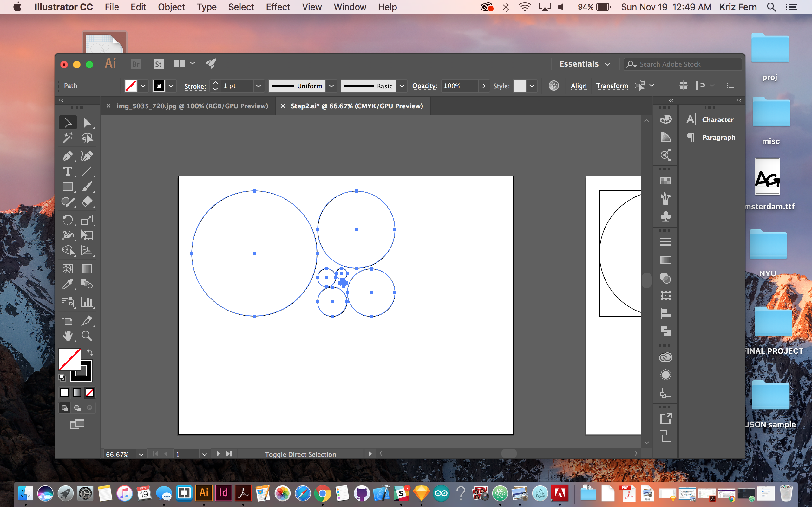
Task: Open the Recolor Artwork icon
Action: point(553,86)
